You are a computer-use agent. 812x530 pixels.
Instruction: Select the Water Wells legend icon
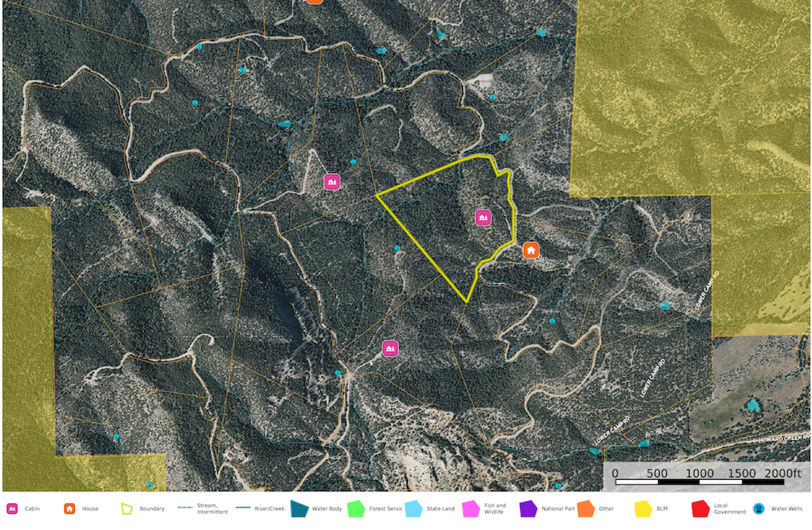click(x=758, y=509)
